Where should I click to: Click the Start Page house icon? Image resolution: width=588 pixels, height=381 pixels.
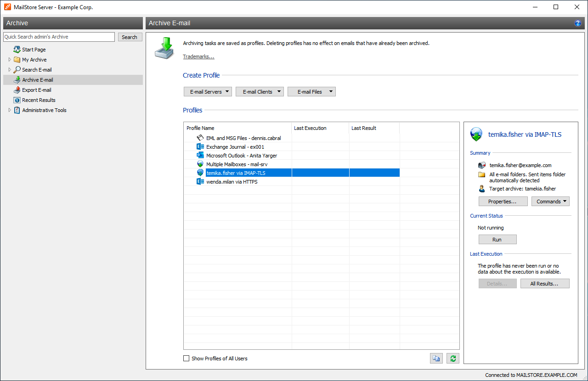pos(17,50)
